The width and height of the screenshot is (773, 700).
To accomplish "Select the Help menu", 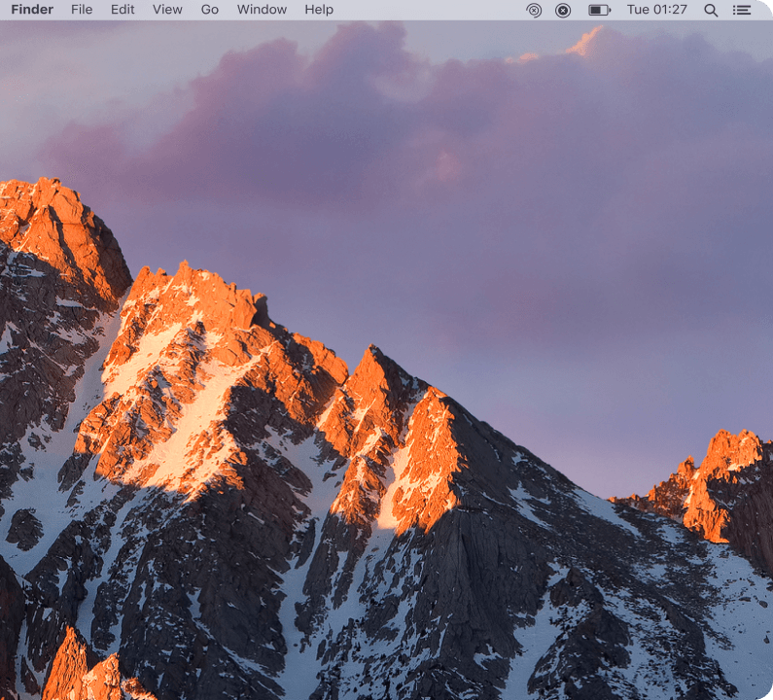I will (319, 10).
